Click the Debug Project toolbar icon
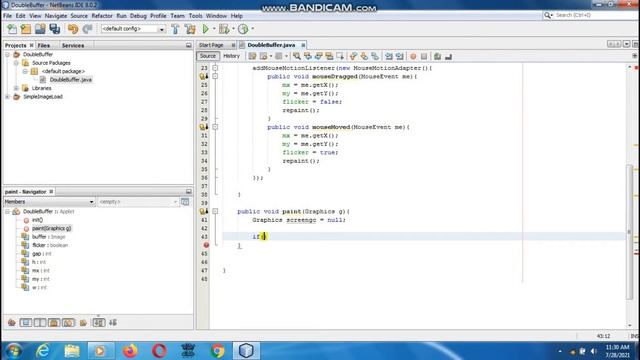The image size is (640, 360). (x=224, y=29)
